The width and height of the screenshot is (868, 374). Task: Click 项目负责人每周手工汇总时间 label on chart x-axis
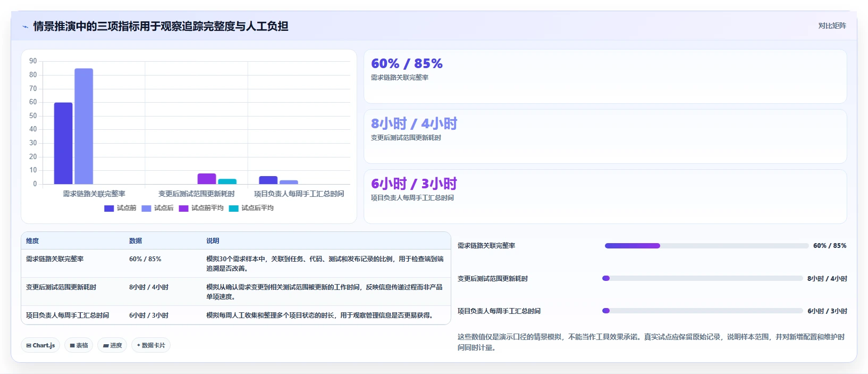point(299,194)
